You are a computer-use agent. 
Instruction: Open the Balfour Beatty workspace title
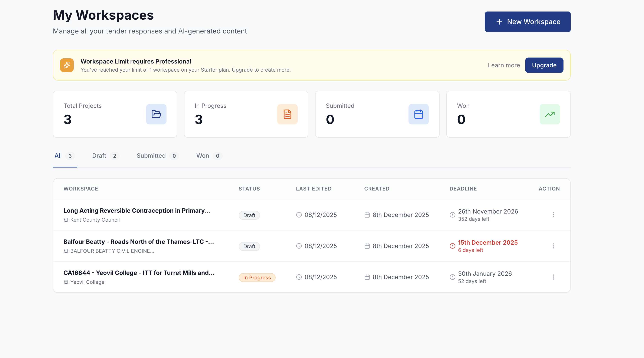coord(138,242)
